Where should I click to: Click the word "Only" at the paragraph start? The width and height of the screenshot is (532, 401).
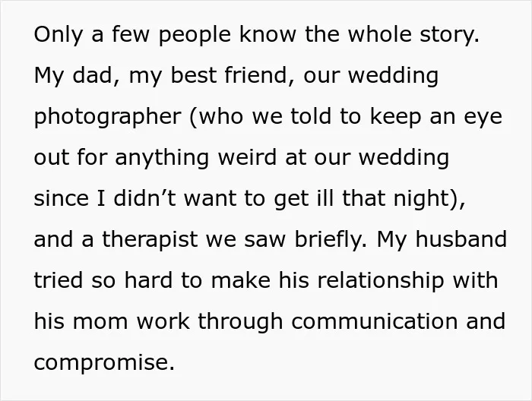point(59,35)
